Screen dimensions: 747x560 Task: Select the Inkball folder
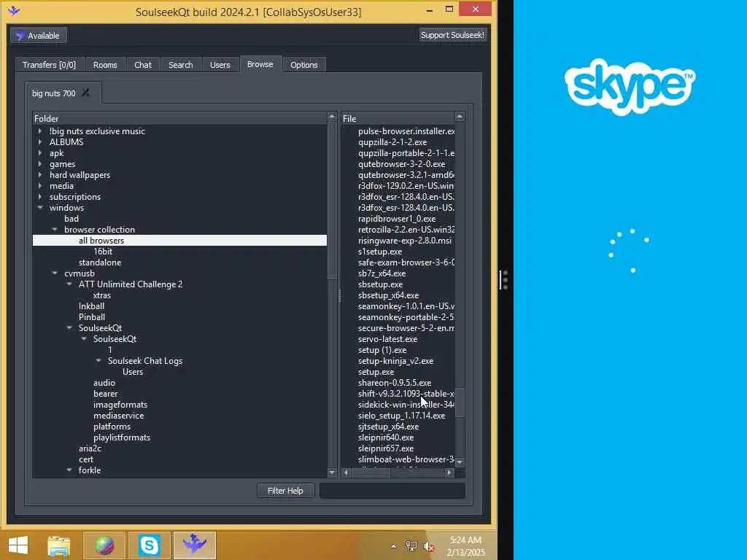pos(91,306)
